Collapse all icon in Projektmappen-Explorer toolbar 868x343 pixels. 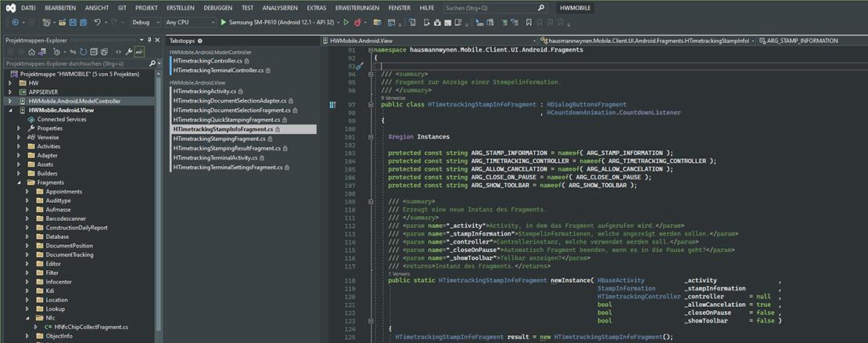[94, 52]
